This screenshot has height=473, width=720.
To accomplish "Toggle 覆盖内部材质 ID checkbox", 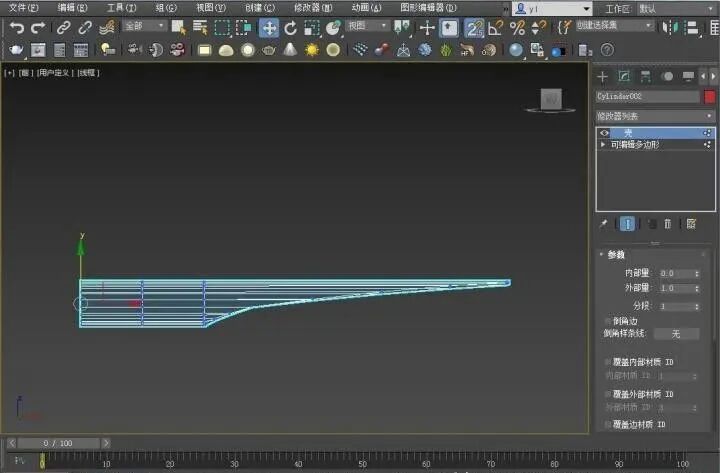I will tap(608, 362).
